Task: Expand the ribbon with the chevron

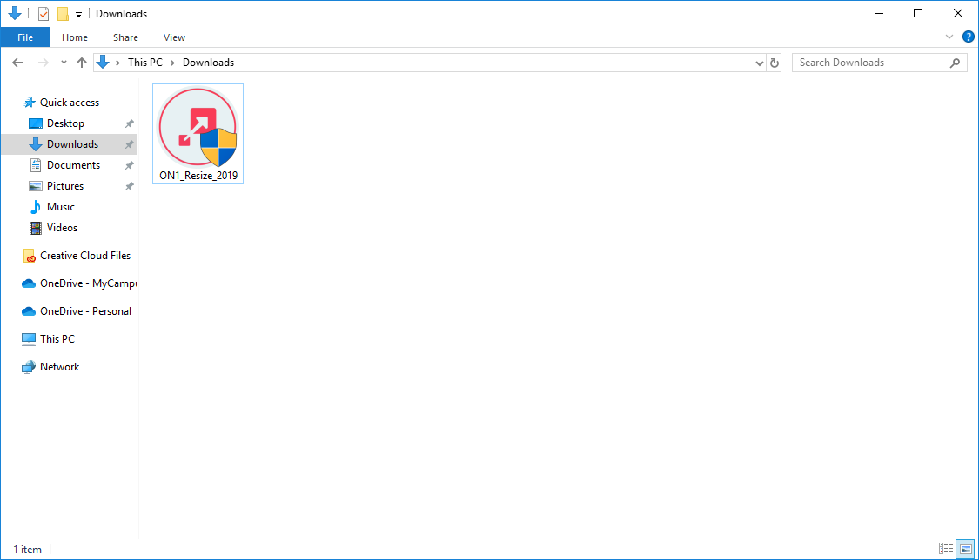Action: [949, 37]
